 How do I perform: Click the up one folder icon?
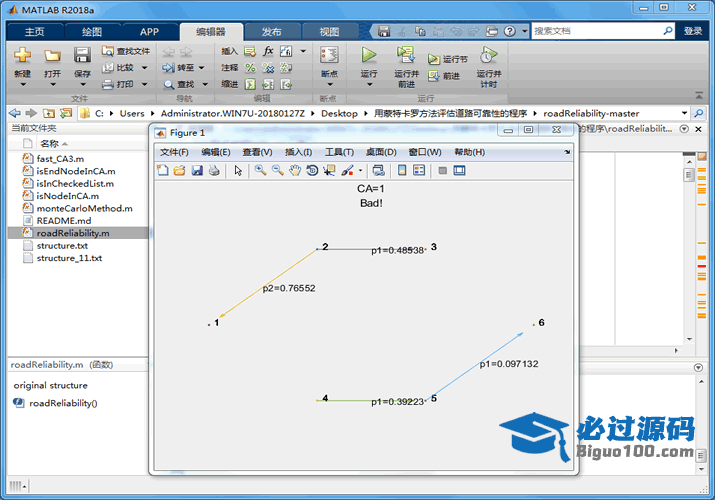click(x=49, y=113)
